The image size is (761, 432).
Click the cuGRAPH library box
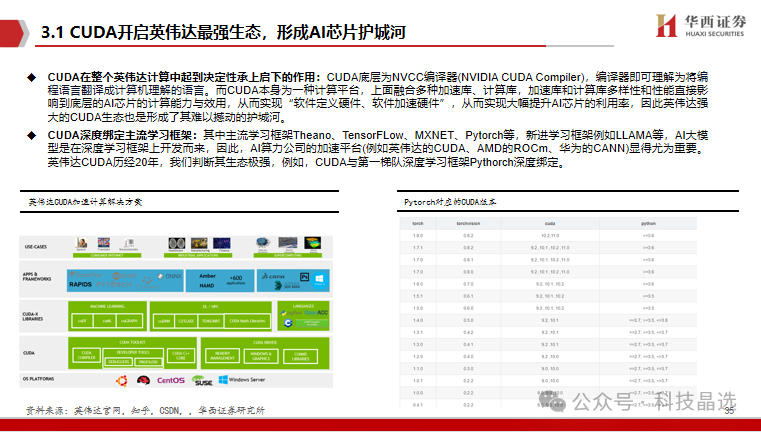(129, 321)
